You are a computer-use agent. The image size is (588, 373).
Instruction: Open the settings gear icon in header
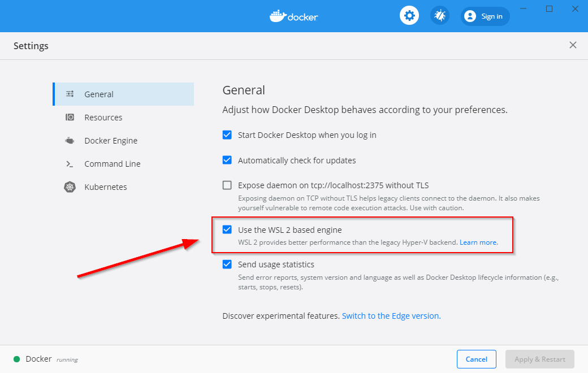pos(409,16)
